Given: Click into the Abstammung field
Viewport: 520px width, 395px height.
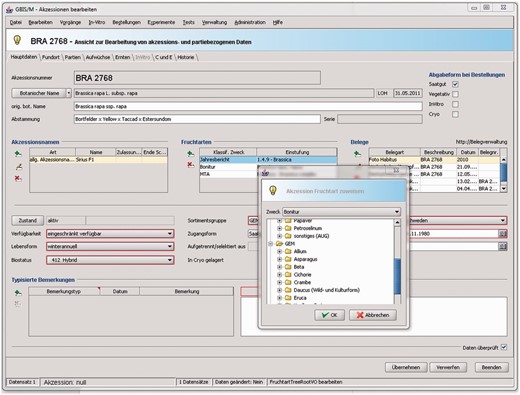Looking at the screenshot, I should coord(197,119).
